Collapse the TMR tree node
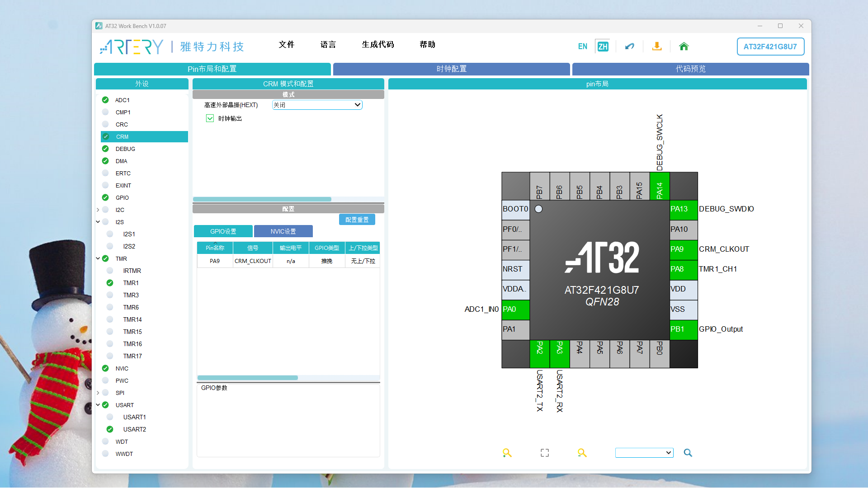 click(x=98, y=258)
